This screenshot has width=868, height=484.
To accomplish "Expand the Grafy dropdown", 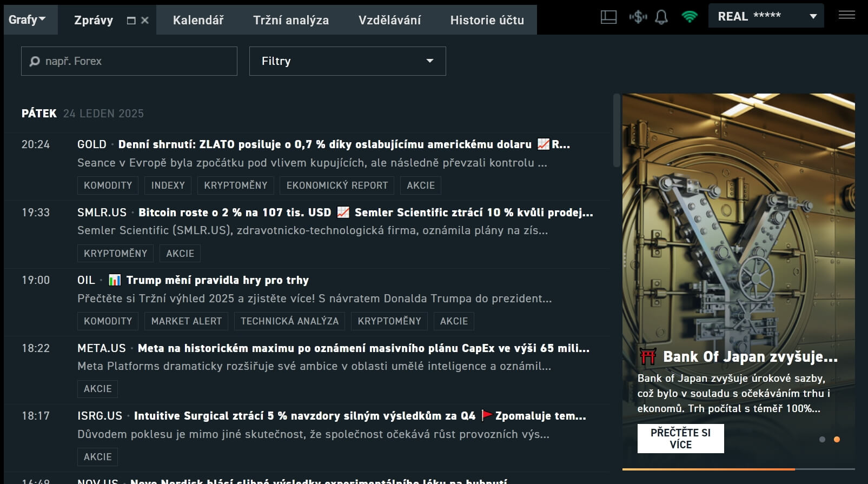I will point(27,19).
